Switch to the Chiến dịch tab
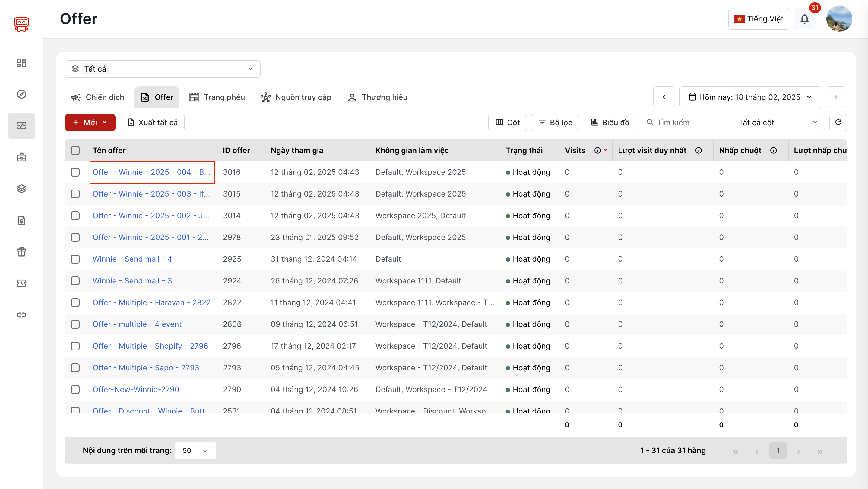This screenshot has height=489, width=868. tap(98, 97)
